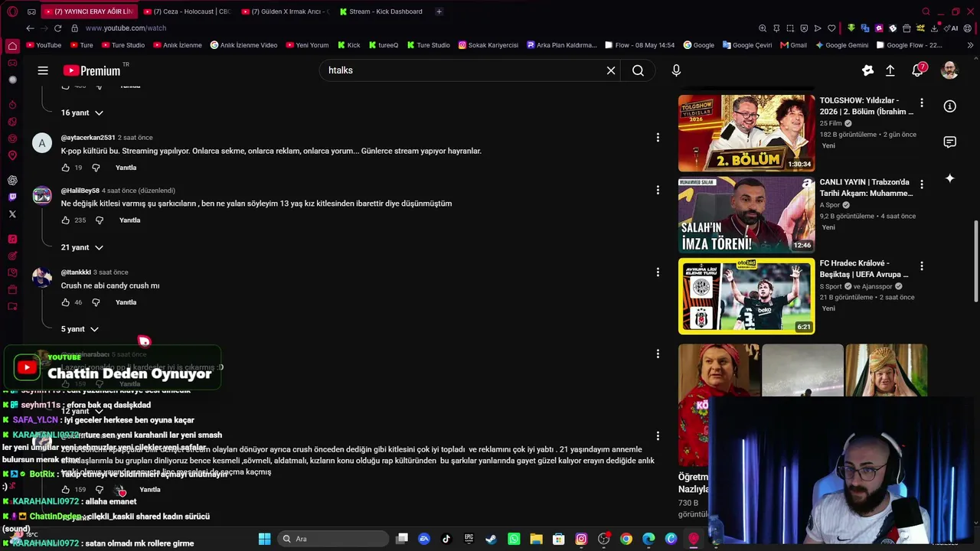The height and width of the screenshot is (551, 980).
Task: Like the comment by @HalilBey58
Action: point(65,220)
